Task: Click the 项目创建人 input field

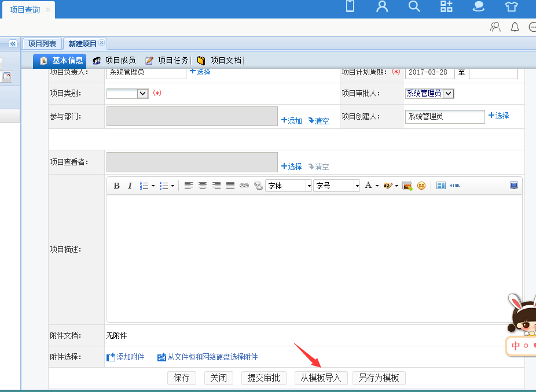Action: (445, 116)
